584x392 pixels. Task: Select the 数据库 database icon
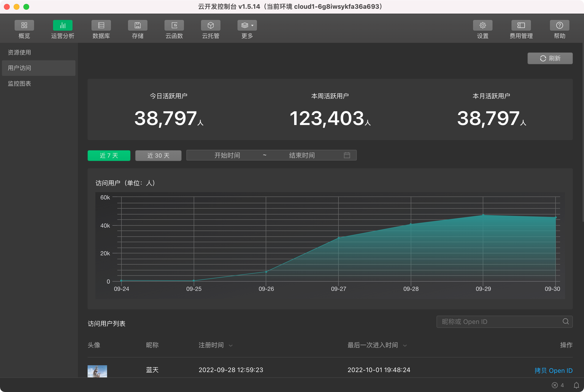click(101, 25)
